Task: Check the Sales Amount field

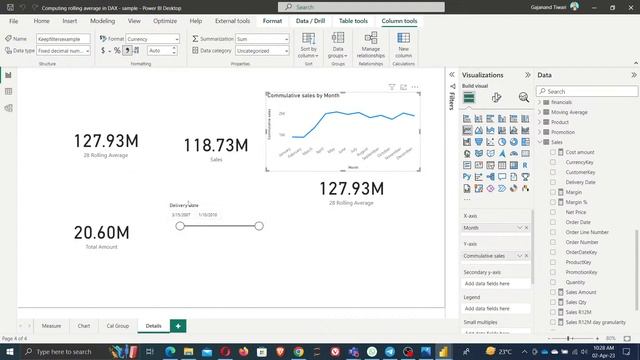Action: coord(553,292)
